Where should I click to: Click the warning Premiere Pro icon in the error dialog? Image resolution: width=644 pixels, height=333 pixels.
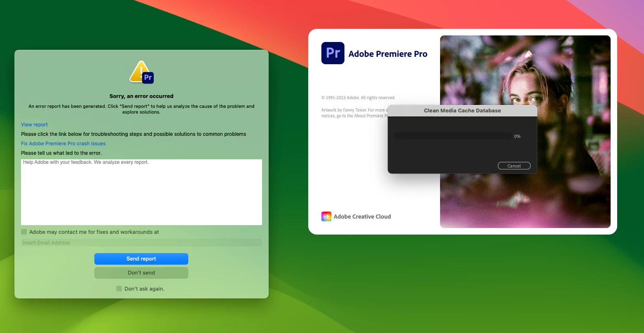[x=141, y=72]
